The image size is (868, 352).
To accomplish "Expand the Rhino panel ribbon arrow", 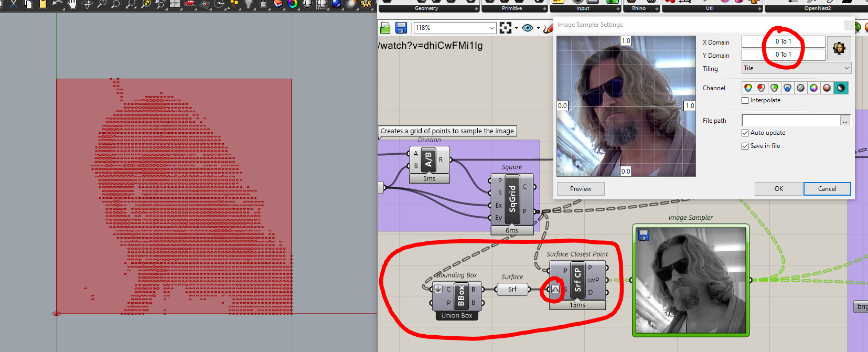I will tap(657, 9).
